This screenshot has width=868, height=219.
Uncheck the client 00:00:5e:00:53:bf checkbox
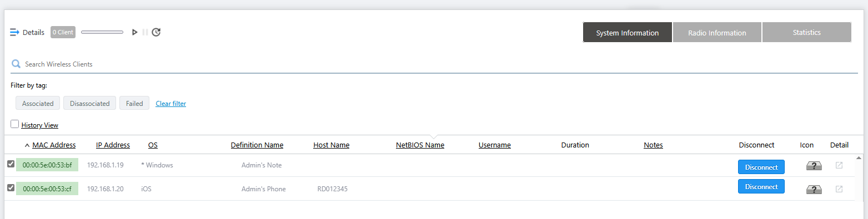tap(11, 164)
